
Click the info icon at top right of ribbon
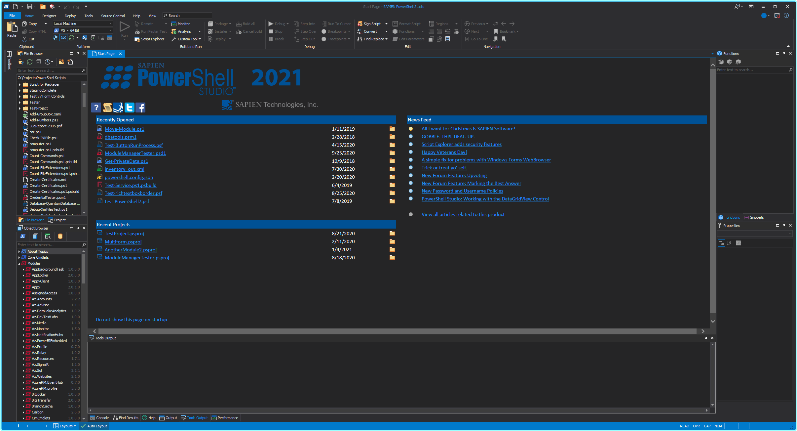point(786,16)
